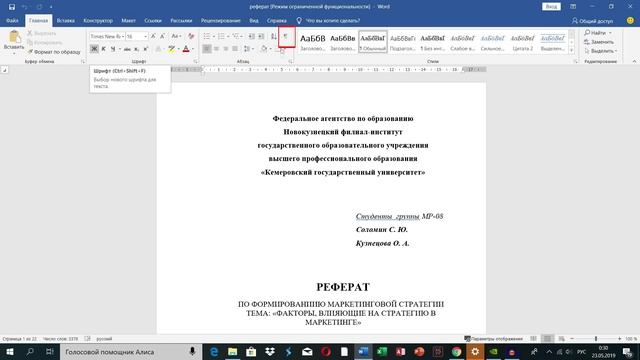Click the smiley feedback icon

pos(630,20)
